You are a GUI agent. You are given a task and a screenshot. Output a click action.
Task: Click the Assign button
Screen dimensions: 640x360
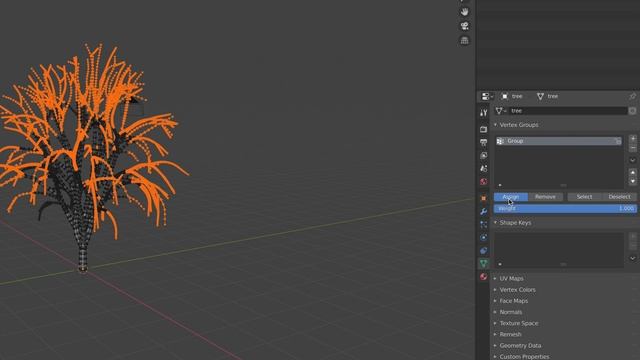(x=511, y=197)
